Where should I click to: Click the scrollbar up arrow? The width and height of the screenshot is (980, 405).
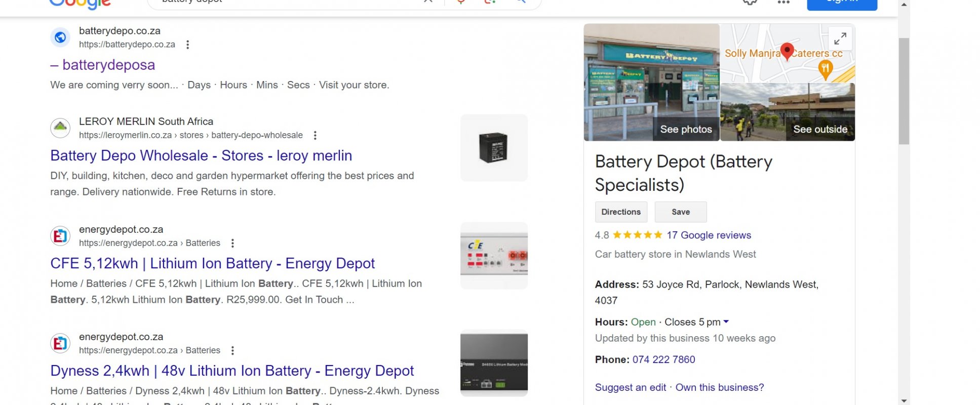pyautogui.click(x=904, y=4)
